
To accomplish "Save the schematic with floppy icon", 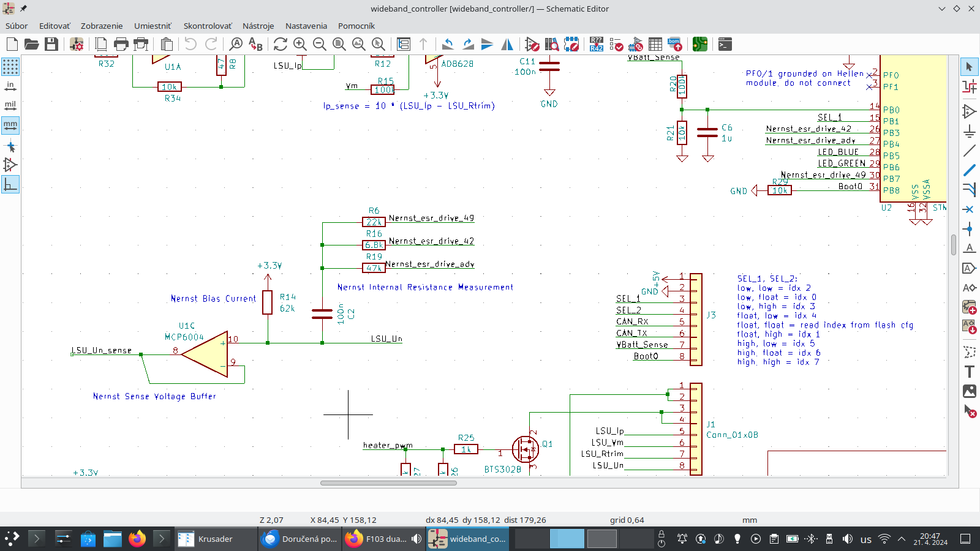I will [x=51, y=44].
